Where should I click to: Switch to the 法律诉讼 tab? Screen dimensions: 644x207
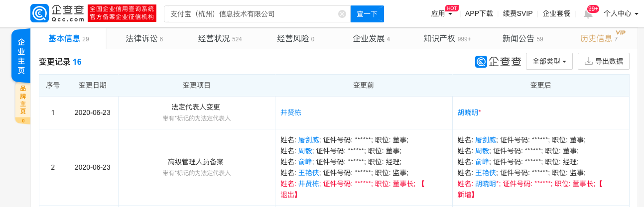[144, 39]
